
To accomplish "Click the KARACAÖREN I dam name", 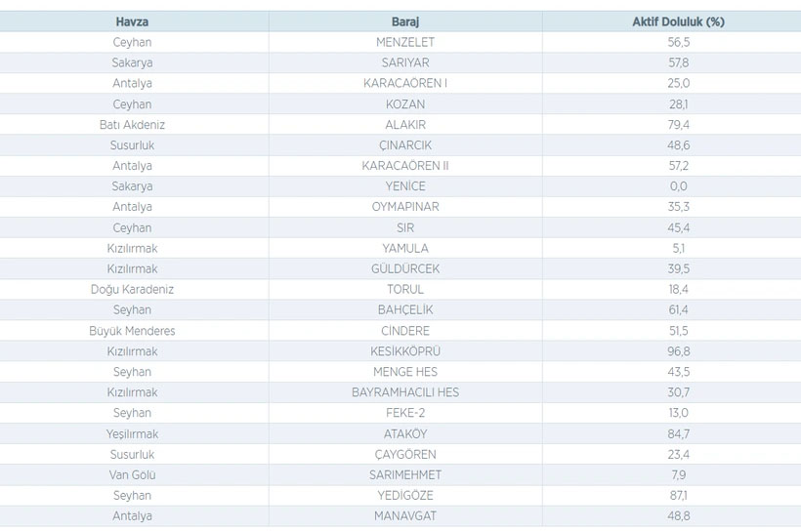I will [405, 83].
